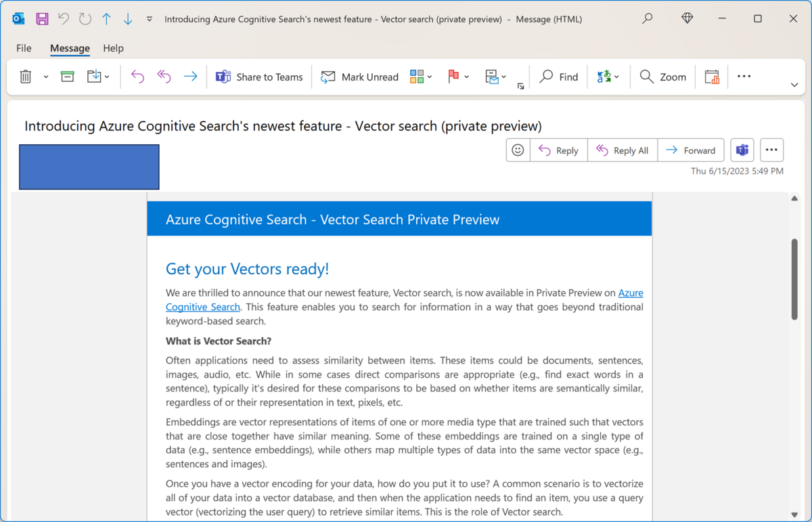Click Mark Unread button
This screenshot has height=522, width=812.
pyautogui.click(x=359, y=77)
